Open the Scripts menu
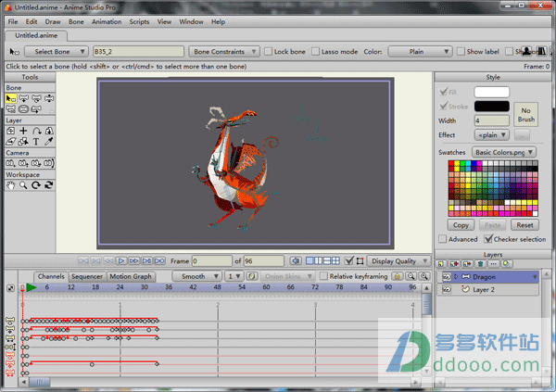Viewport: 556px width, 392px height. 139,21
